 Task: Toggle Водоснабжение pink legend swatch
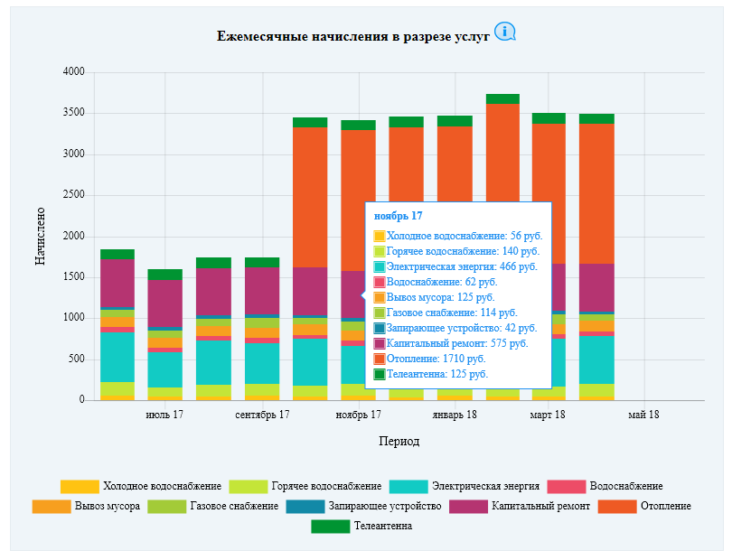pyautogui.click(x=567, y=487)
